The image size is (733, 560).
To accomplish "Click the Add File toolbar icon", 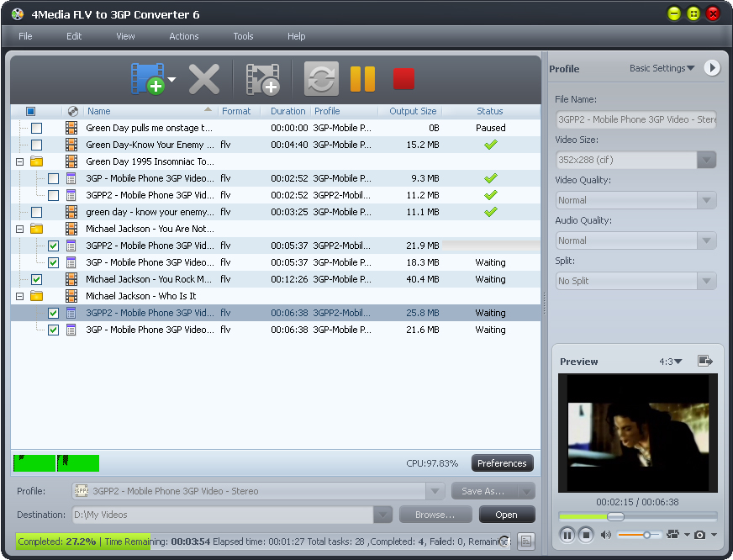I will click(x=148, y=78).
